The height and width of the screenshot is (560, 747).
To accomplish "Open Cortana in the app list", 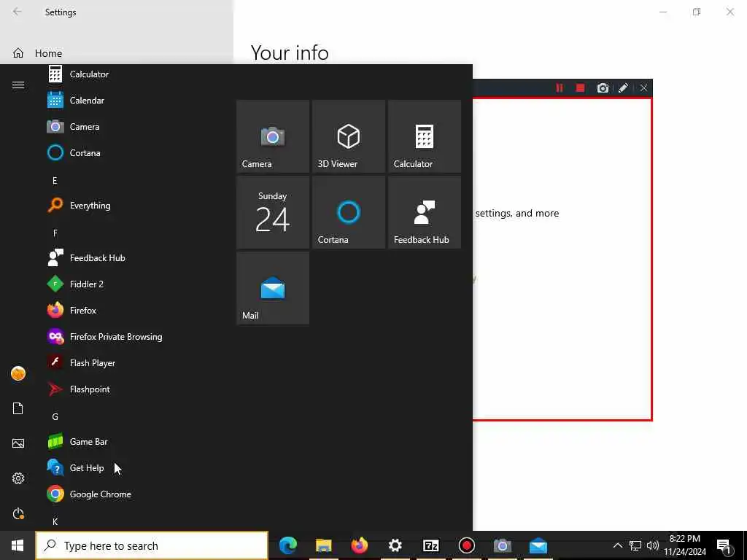I will (135, 153).
